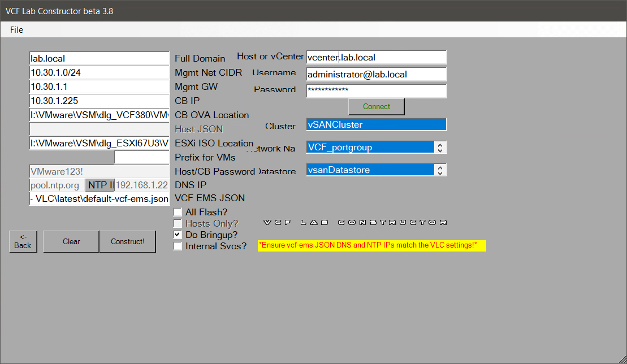Click the 'VCF EMS JSON' label

pos(210,198)
